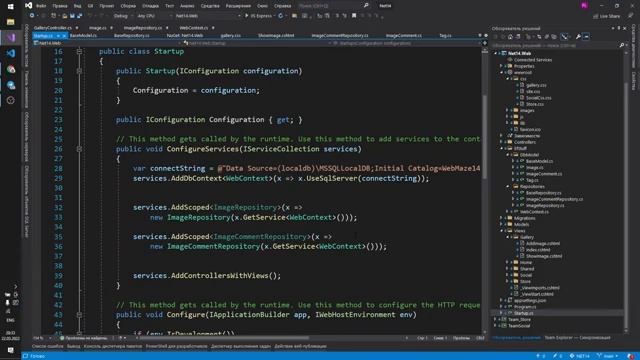
Task: Open the Git branch indicator in status bar
Action: tap(608, 356)
